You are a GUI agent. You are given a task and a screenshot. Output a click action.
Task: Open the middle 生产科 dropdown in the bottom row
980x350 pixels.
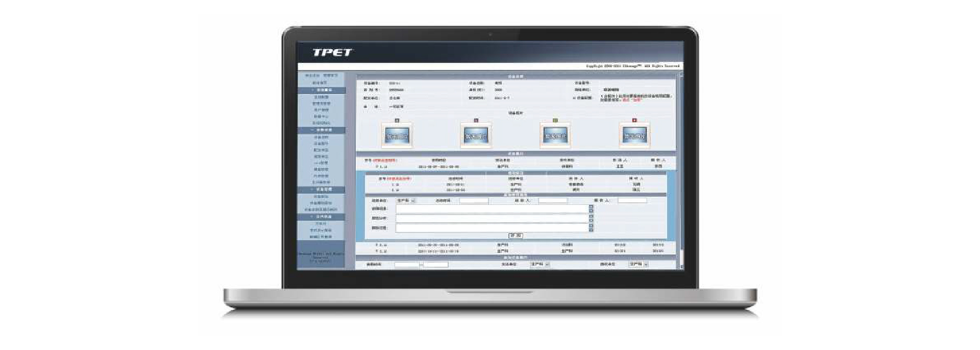click(x=540, y=265)
